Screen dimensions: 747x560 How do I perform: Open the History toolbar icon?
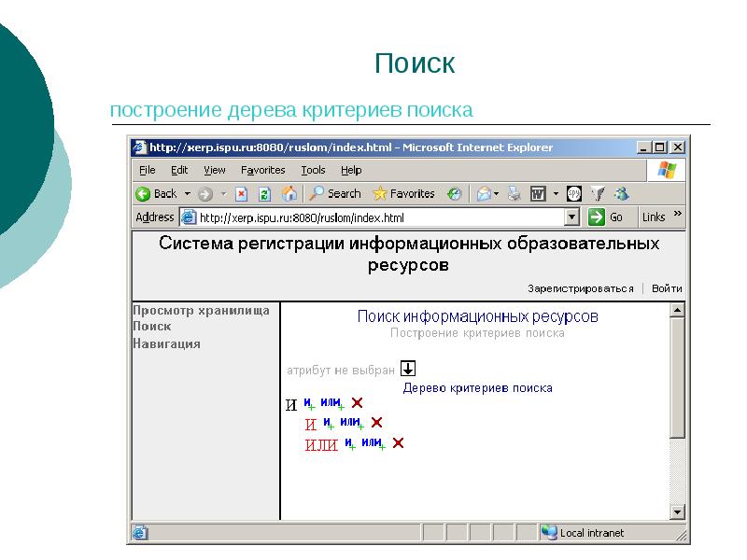click(455, 194)
